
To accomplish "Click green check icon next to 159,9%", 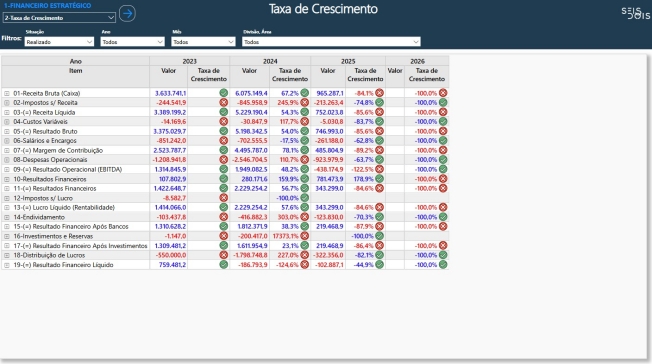I will (x=305, y=179).
